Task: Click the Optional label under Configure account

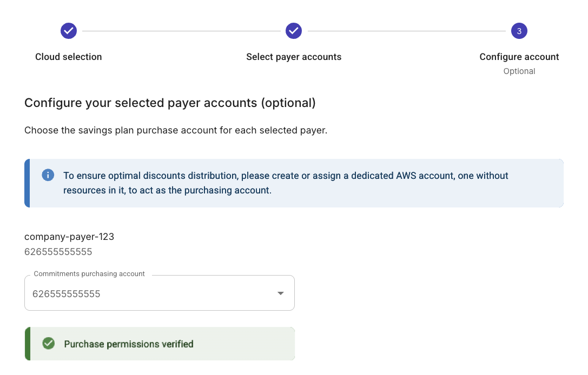Action: (519, 71)
